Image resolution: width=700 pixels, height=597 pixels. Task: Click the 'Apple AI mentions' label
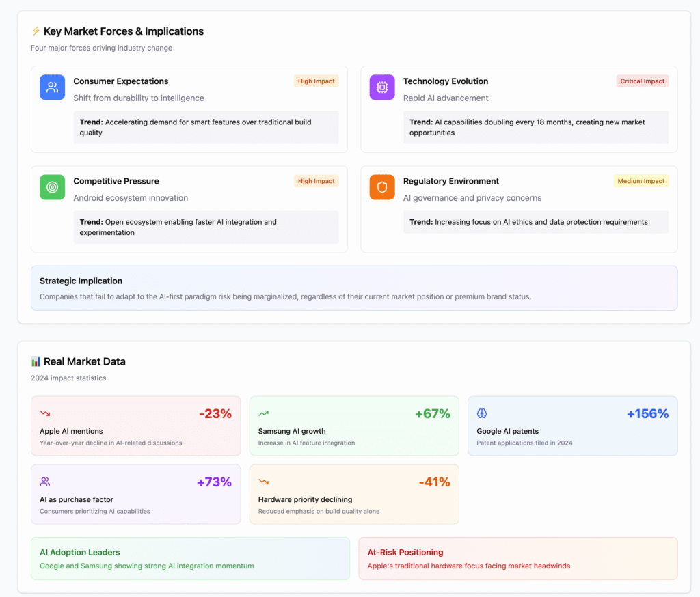[x=71, y=432]
